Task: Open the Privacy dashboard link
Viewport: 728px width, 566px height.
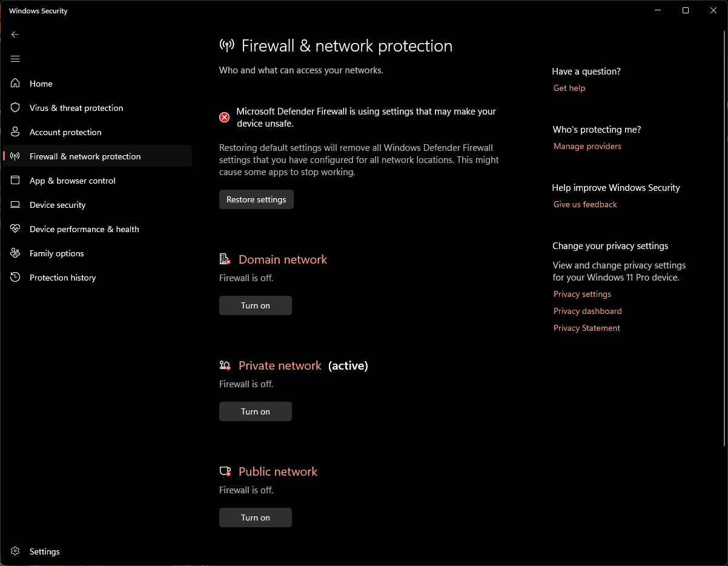Action: (x=587, y=311)
